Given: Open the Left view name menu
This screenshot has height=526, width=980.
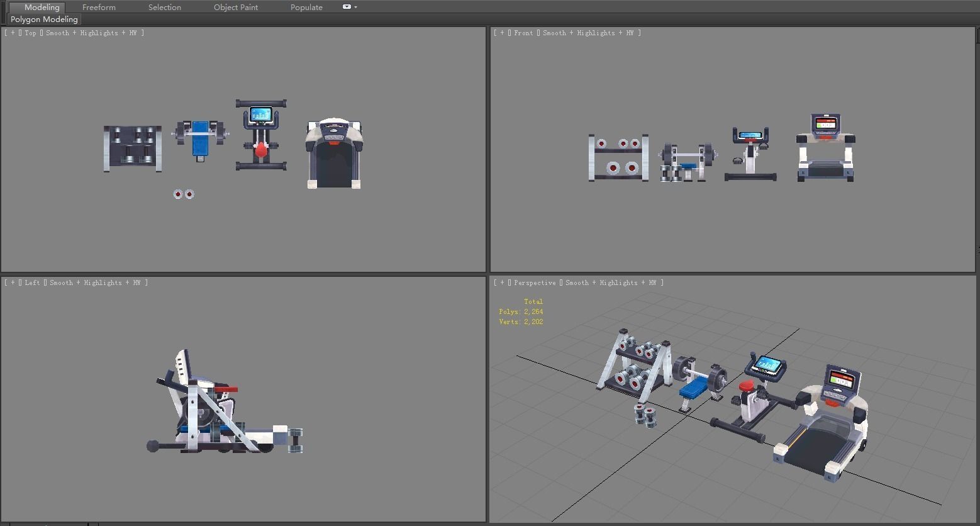Looking at the screenshot, I should point(32,283).
